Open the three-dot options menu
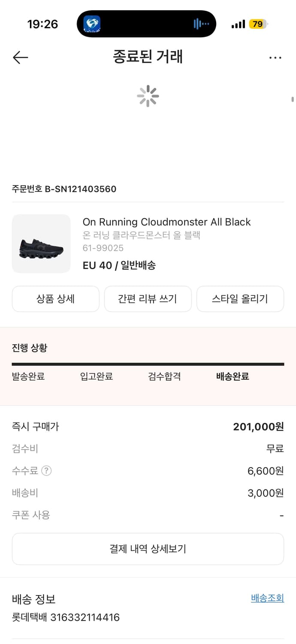The height and width of the screenshot is (644, 296). coord(275,57)
